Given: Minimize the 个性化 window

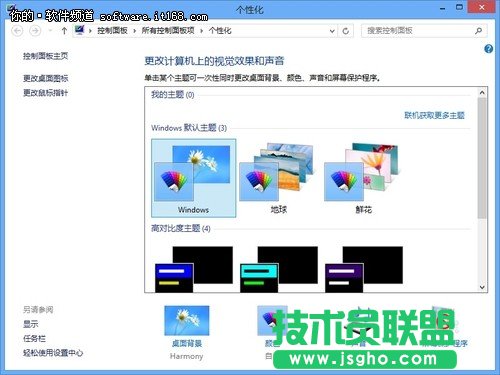Looking at the screenshot, I should 442,8.
